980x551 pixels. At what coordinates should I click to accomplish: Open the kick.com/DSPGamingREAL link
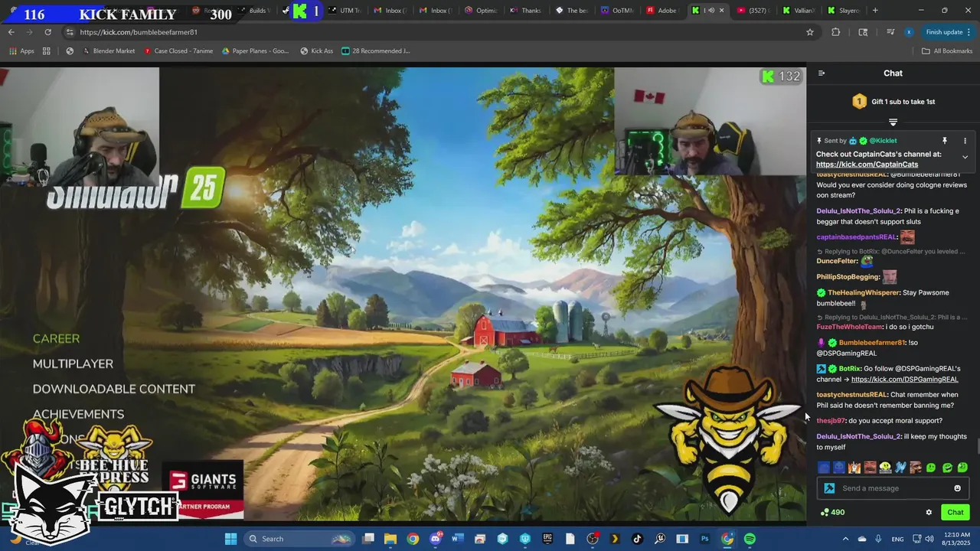[x=904, y=380]
